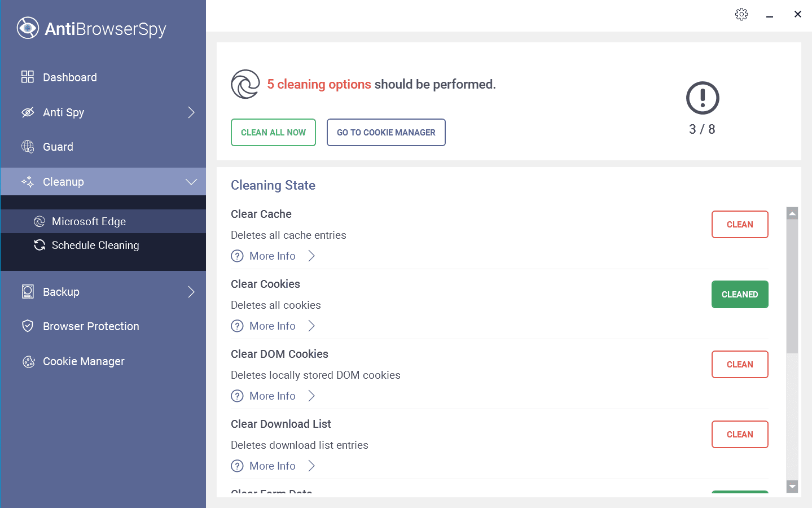Click the scrollbar down arrow

pos(792,487)
